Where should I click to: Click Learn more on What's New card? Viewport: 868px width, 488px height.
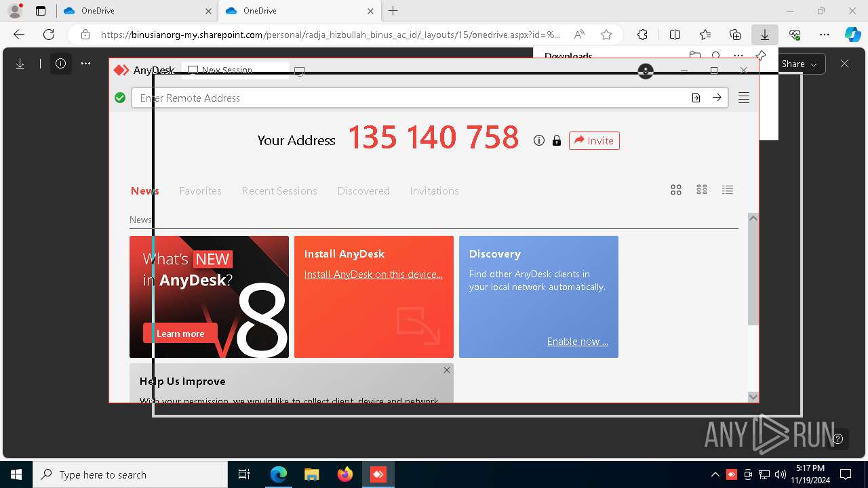point(180,333)
